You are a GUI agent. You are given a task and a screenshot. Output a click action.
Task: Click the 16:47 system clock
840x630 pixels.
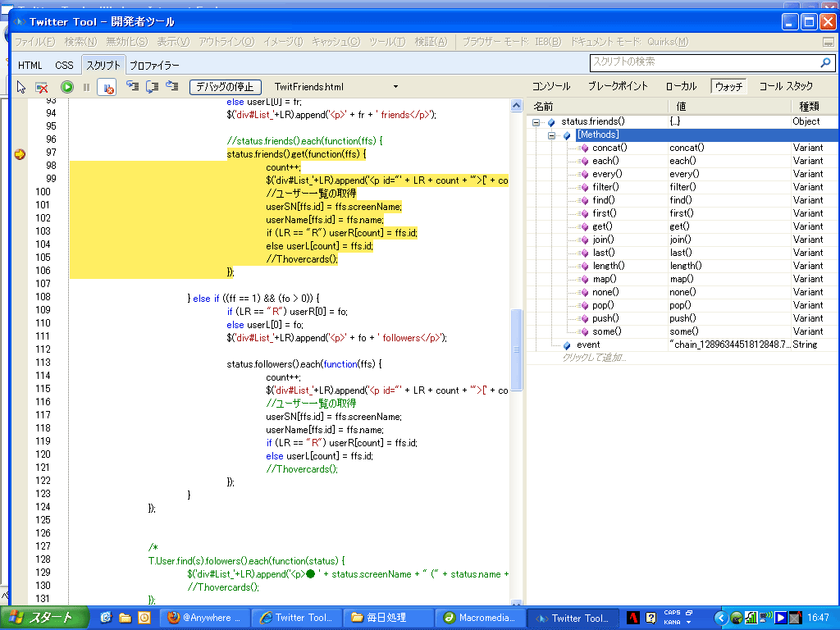(x=818, y=618)
